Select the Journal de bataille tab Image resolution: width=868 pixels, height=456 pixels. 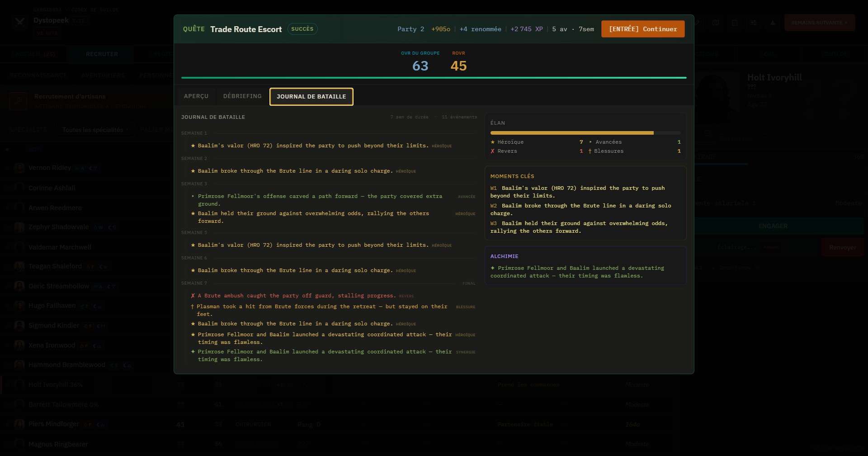(x=311, y=97)
